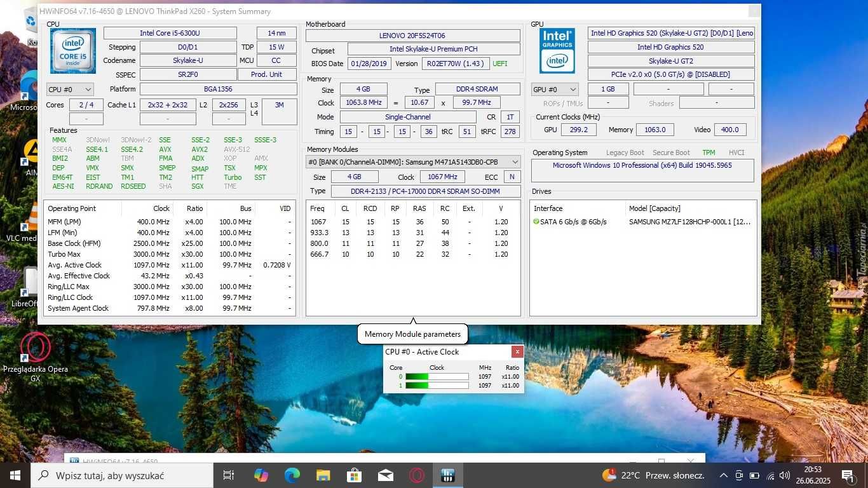Click the Microsoft Windows 10 Professional field
Image resolution: width=868 pixels, height=488 pixels.
(x=642, y=170)
